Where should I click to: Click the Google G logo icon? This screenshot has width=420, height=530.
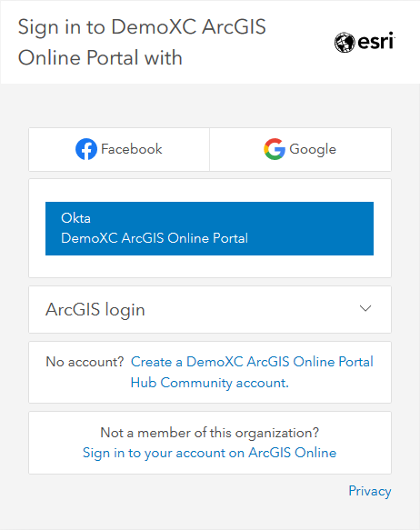(275, 149)
